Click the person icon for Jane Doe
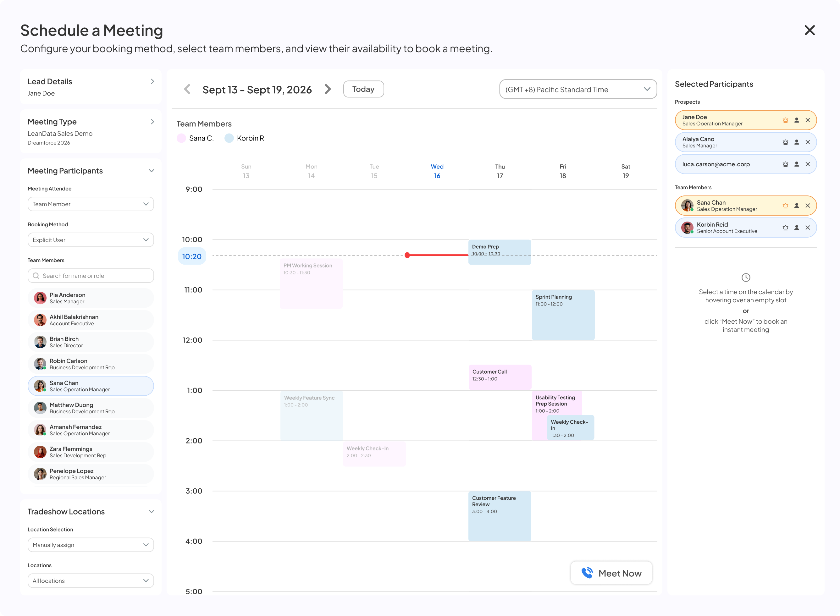This screenshot has width=840, height=616. [797, 120]
